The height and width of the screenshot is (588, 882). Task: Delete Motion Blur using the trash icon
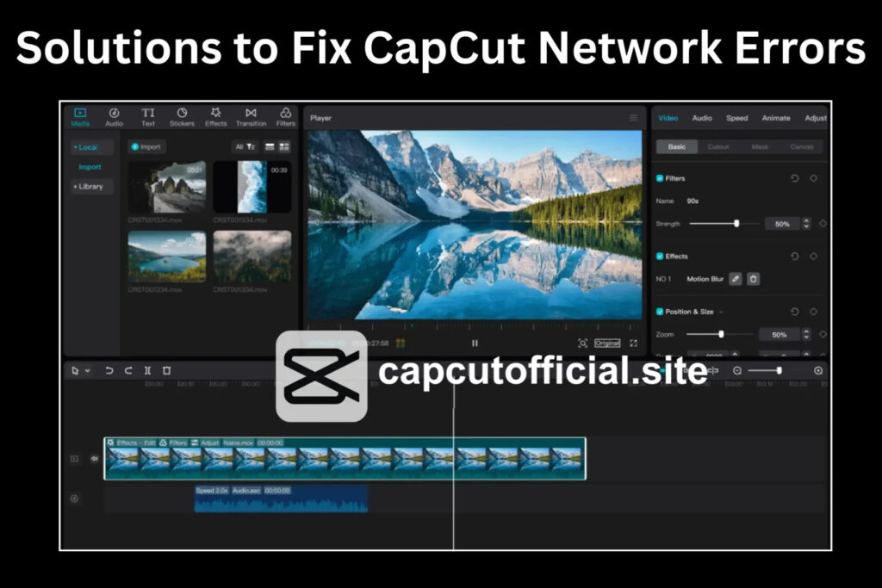tap(753, 279)
